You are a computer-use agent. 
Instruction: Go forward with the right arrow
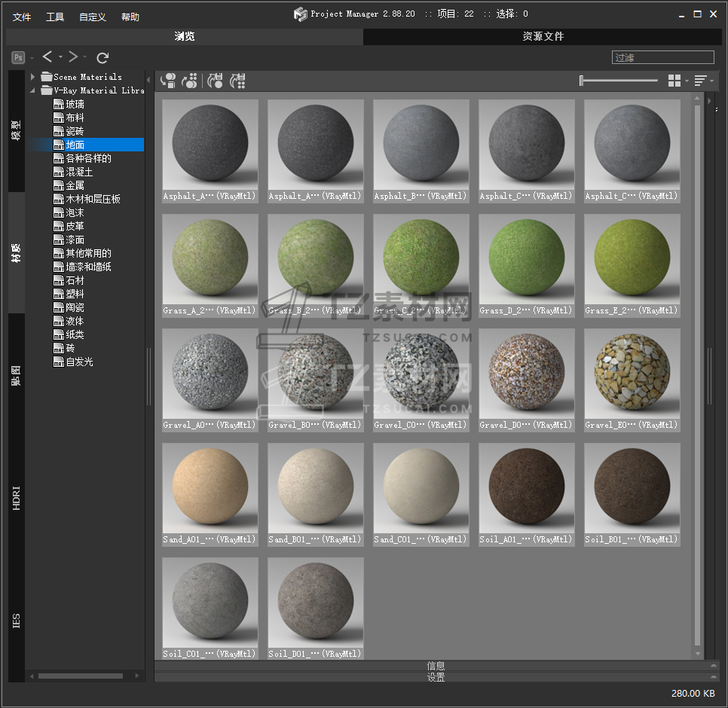click(x=73, y=57)
